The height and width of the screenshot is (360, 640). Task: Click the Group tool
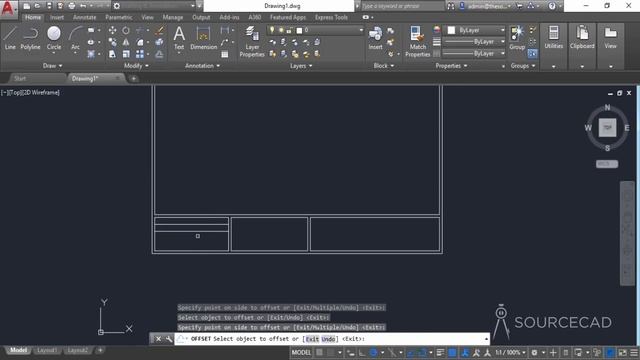click(x=517, y=38)
